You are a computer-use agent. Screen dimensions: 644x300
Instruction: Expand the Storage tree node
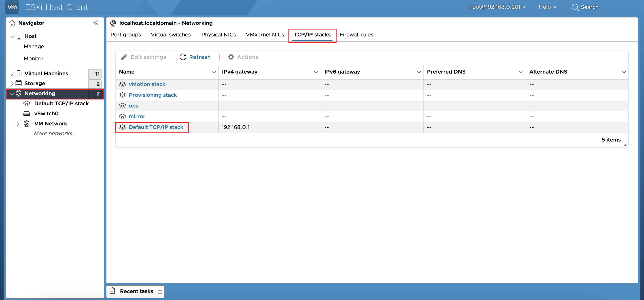tap(12, 84)
